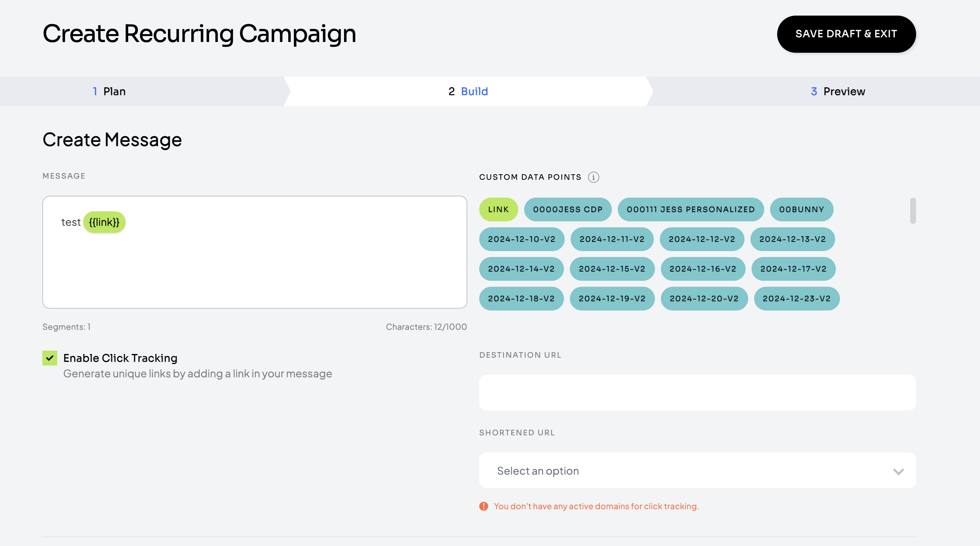Select the 2024-12-16-V2 data point chip

click(702, 269)
